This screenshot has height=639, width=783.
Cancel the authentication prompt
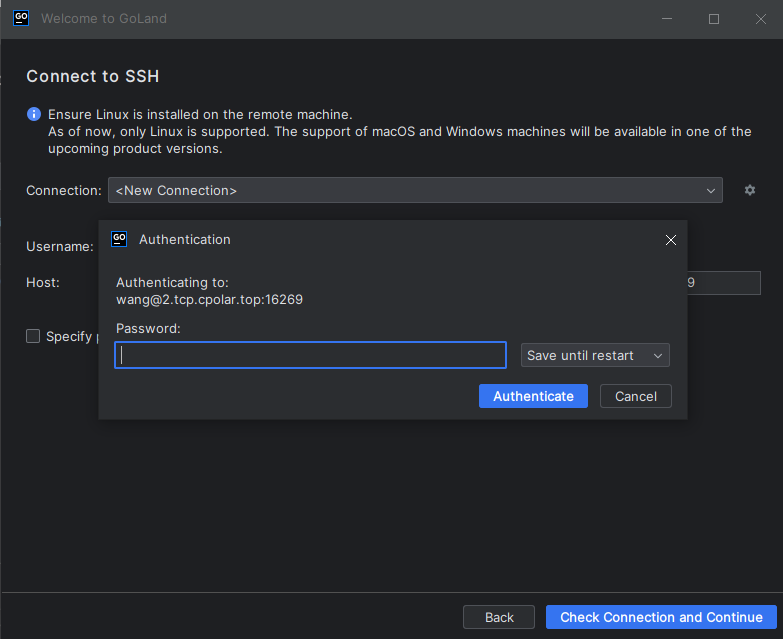click(x=635, y=396)
